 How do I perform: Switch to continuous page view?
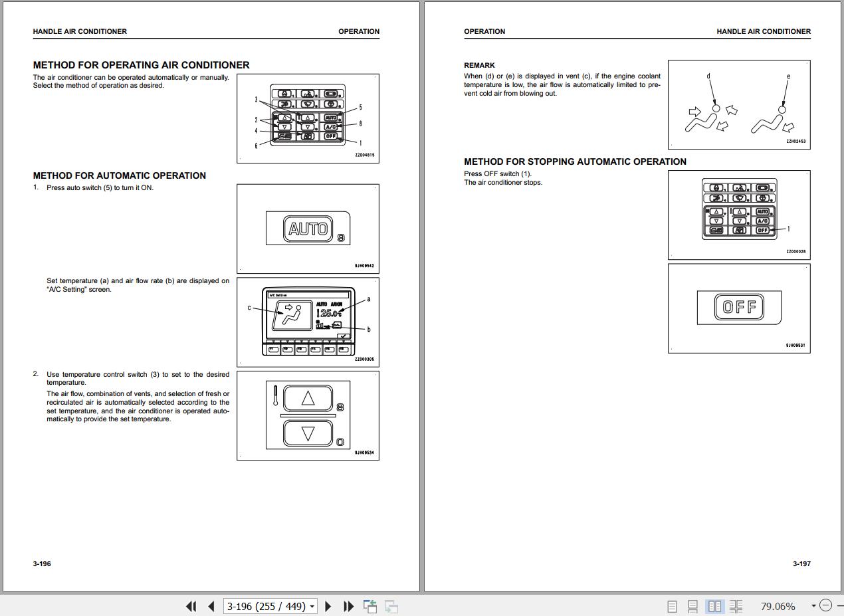click(692, 606)
